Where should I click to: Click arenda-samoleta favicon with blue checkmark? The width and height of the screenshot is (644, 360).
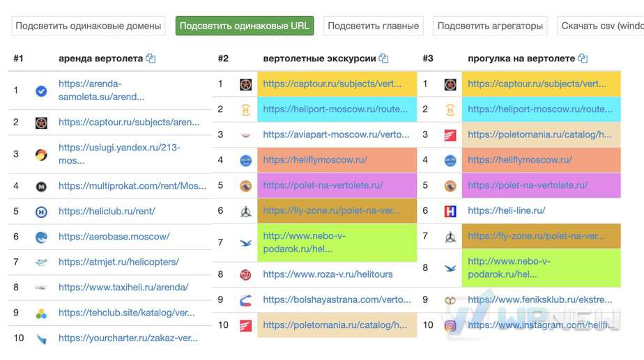(x=41, y=91)
